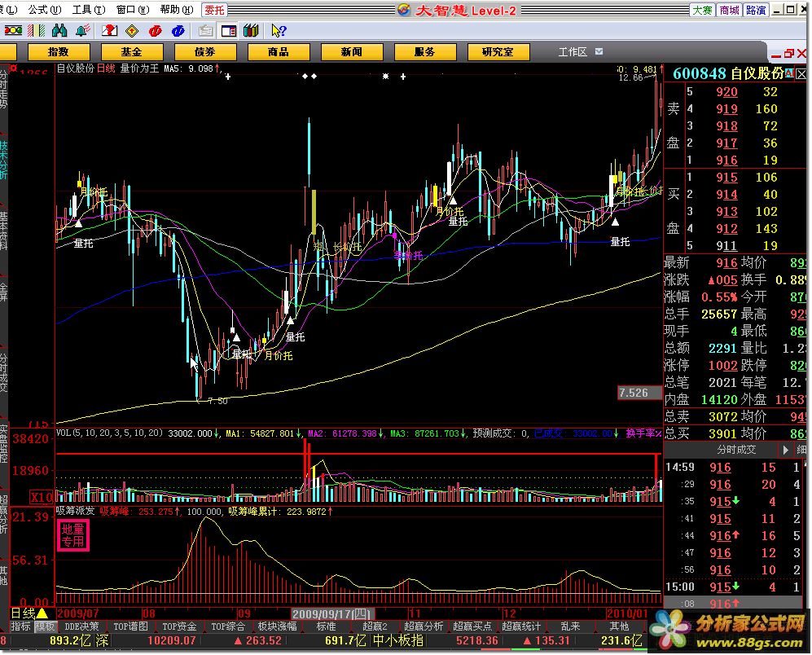Image resolution: width=812 pixels, height=655 pixels.
Task: Select the 超赢分析 tab at bottom
Action: coord(424,626)
